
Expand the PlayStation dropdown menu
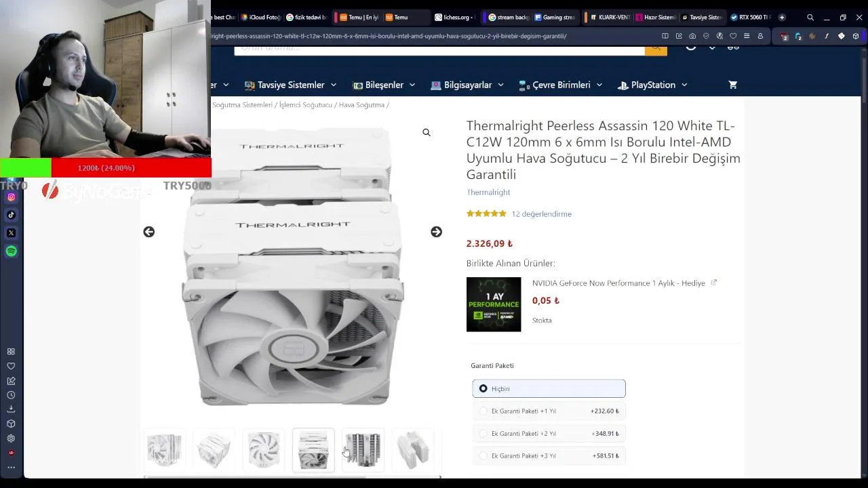click(x=652, y=85)
